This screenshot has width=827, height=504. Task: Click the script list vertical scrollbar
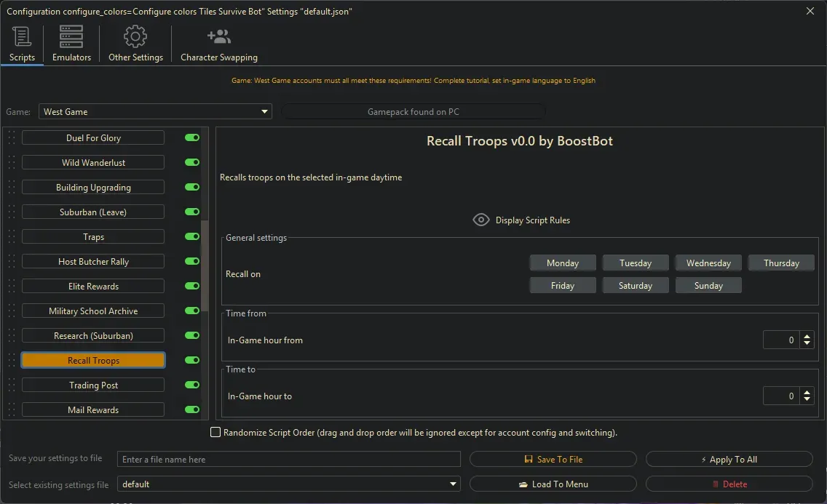tap(205, 265)
